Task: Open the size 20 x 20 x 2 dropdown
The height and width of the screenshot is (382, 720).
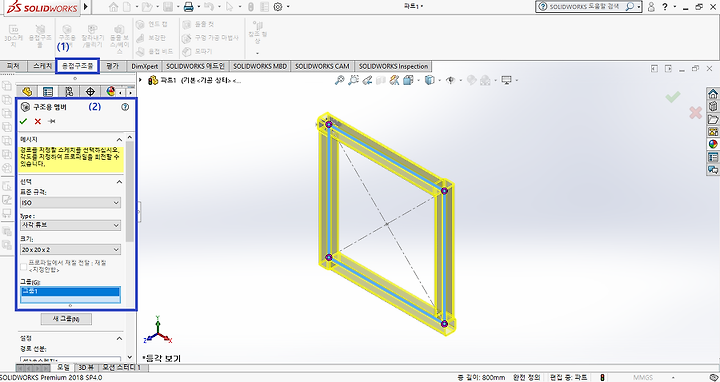Action: click(x=71, y=249)
